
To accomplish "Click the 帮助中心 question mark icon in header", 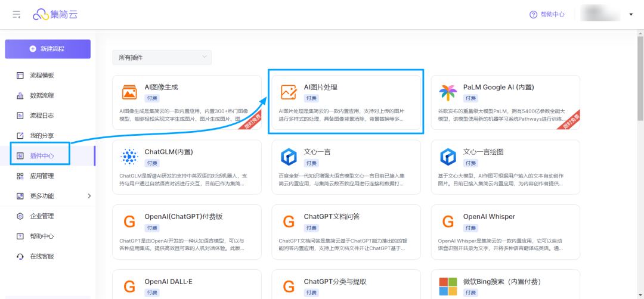I will tap(533, 14).
